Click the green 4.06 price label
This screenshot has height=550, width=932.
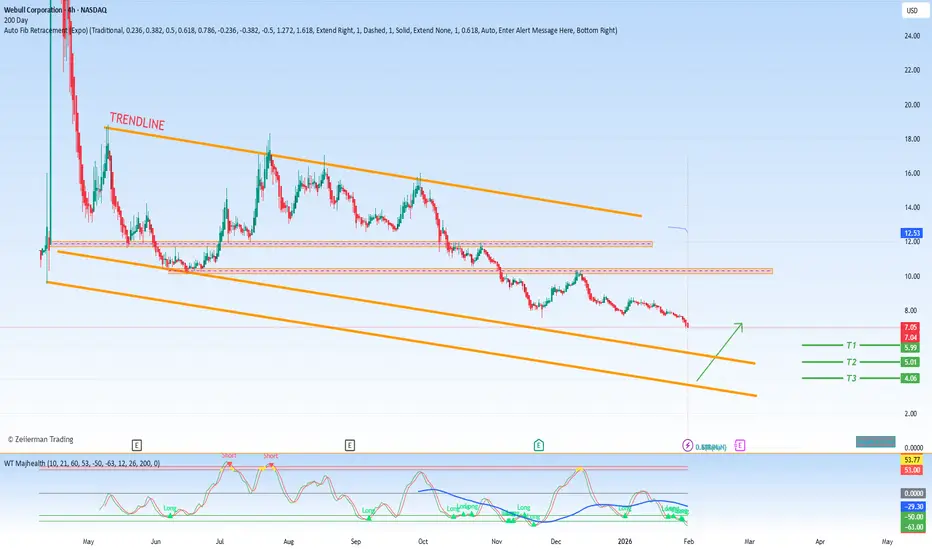911,378
